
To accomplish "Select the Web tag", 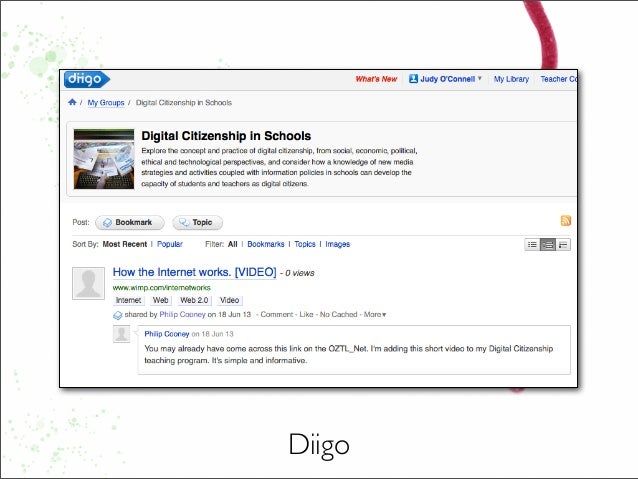I will [160, 300].
